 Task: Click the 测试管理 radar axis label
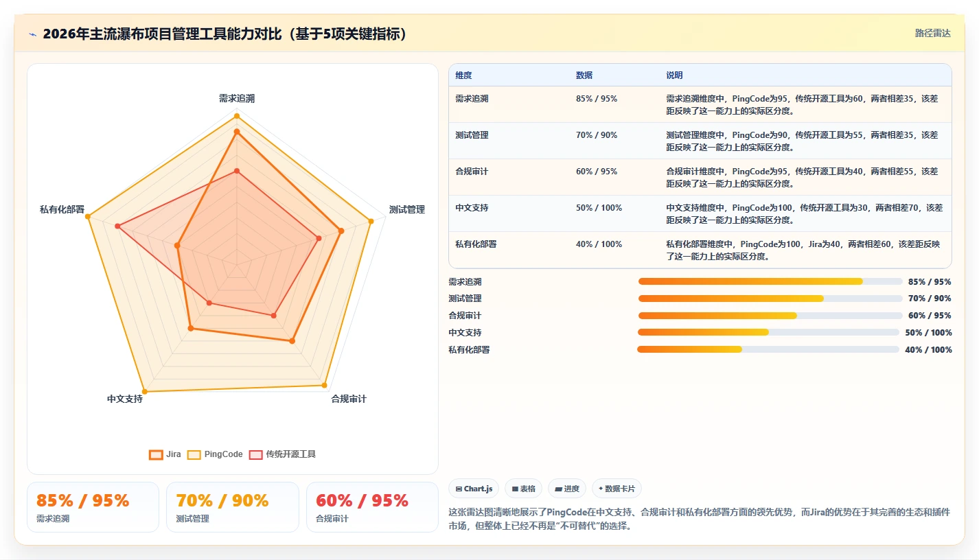[x=407, y=210]
